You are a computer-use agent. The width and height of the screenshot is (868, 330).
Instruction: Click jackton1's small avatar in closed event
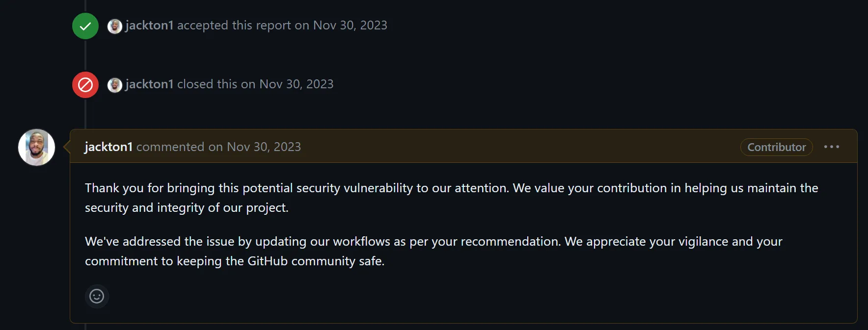coord(115,85)
